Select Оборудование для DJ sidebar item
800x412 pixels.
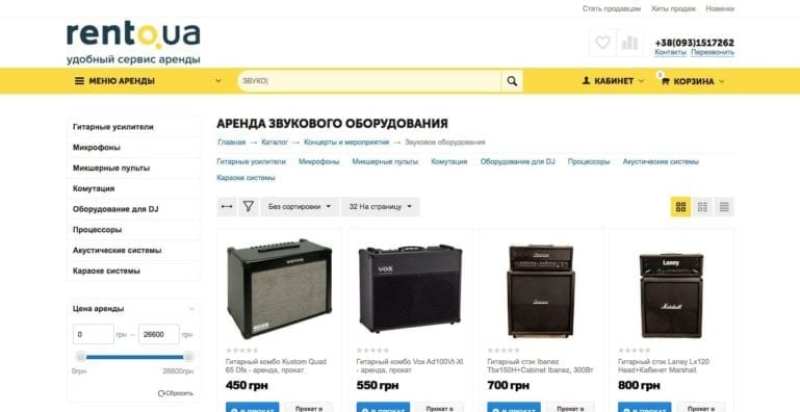point(115,209)
